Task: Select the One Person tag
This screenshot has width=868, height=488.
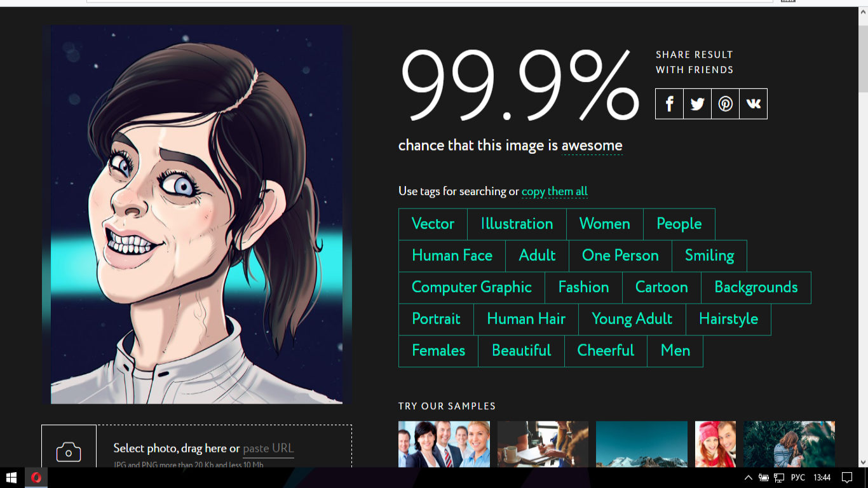Action: (621, 256)
